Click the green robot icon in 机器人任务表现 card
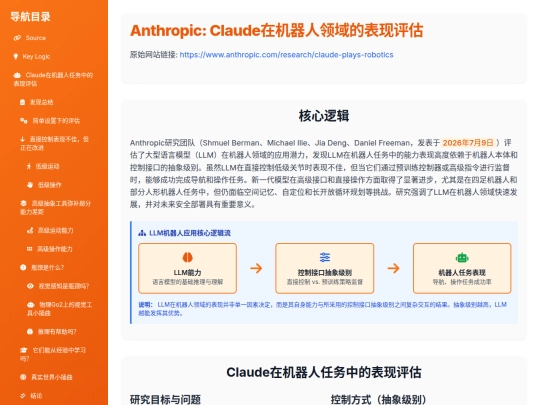540x405 pixels. pos(462,257)
